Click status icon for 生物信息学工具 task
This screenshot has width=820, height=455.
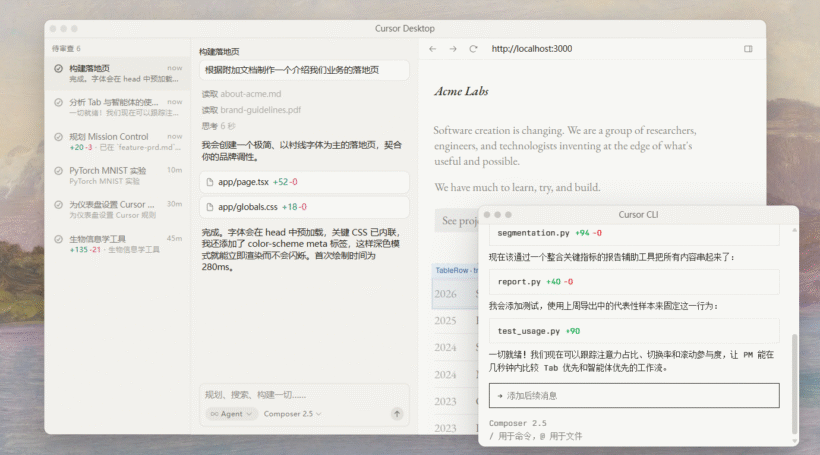click(x=59, y=239)
